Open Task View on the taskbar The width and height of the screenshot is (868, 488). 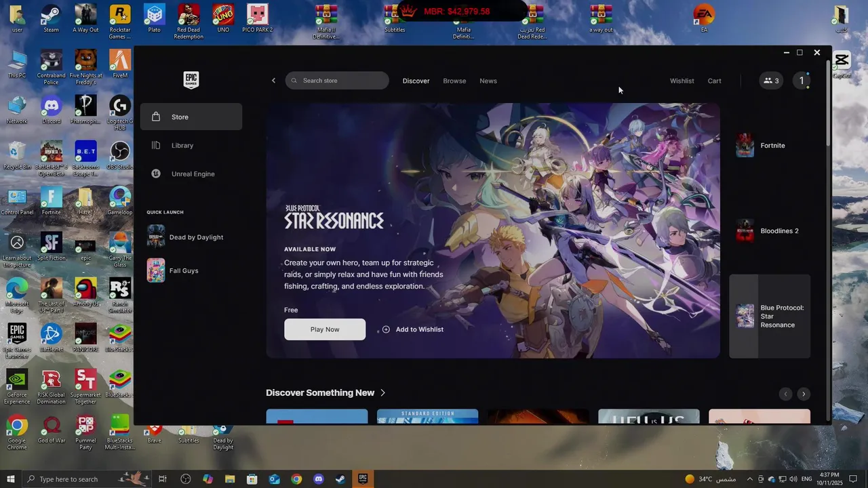click(x=163, y=479)
